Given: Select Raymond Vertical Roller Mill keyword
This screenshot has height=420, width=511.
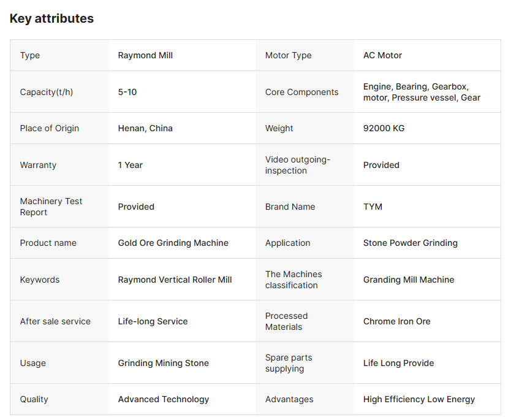Looking at the screenshot, I should (175, 280).
